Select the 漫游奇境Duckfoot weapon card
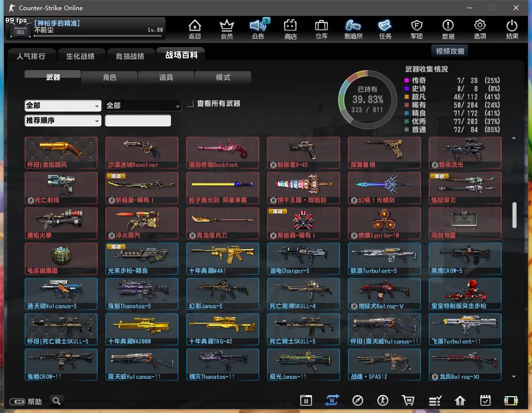Screen dimensions: 532x413 pyautogui.click(x=223, y=153)
